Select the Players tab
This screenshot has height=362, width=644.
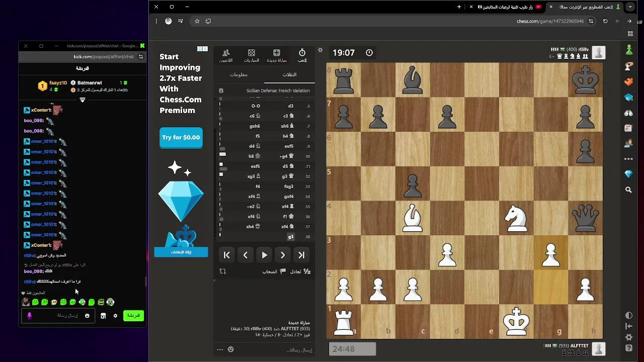point(226,55)
